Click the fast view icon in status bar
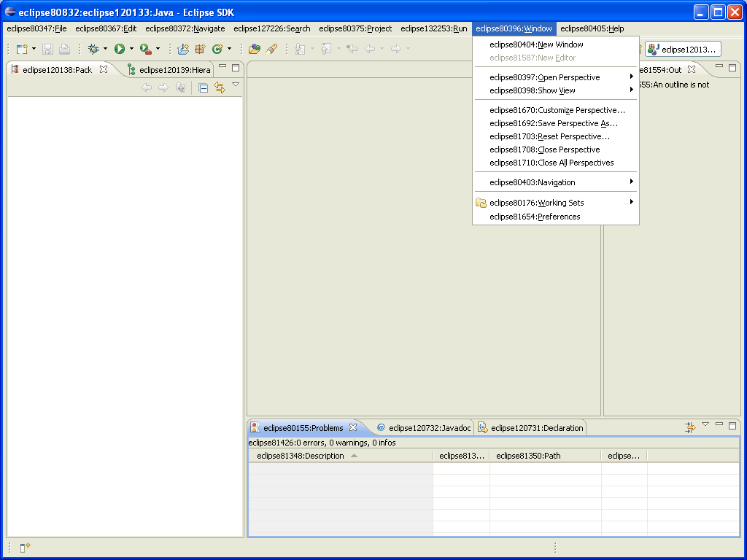The image size is (747, 560). click(x=25, y=548)
